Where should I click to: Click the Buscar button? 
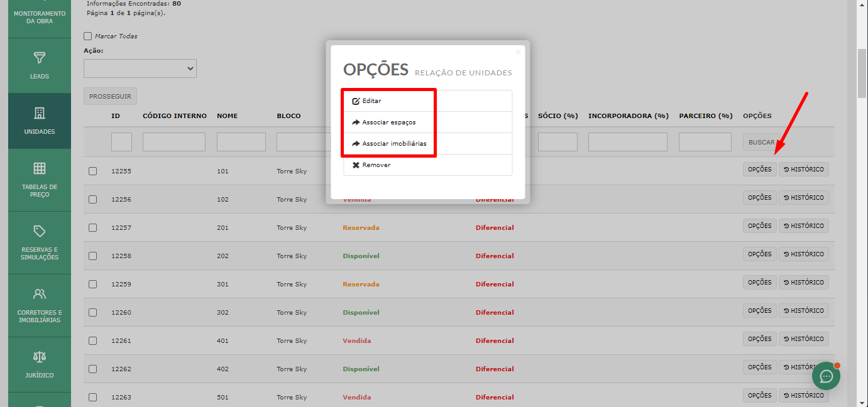(761, 143)
